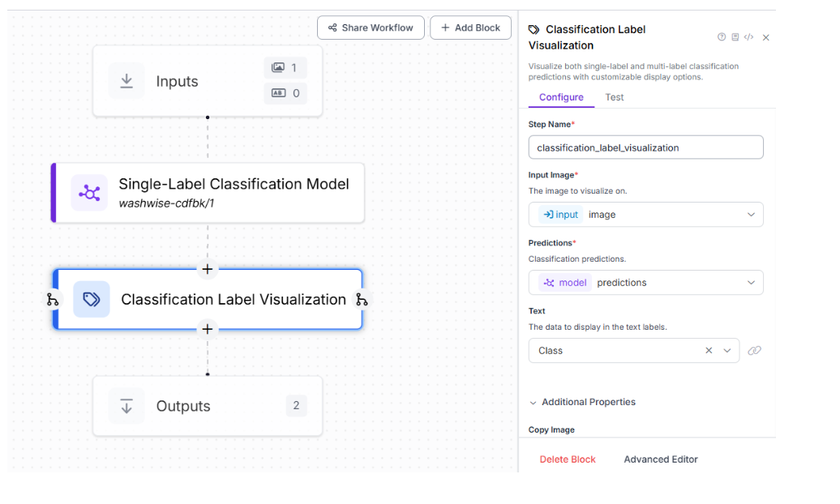Image resolution: width=840 pixels, height=504 pixels.
Task: Expand the Text Class dropdown arrow
Action: tap(727, 351)
